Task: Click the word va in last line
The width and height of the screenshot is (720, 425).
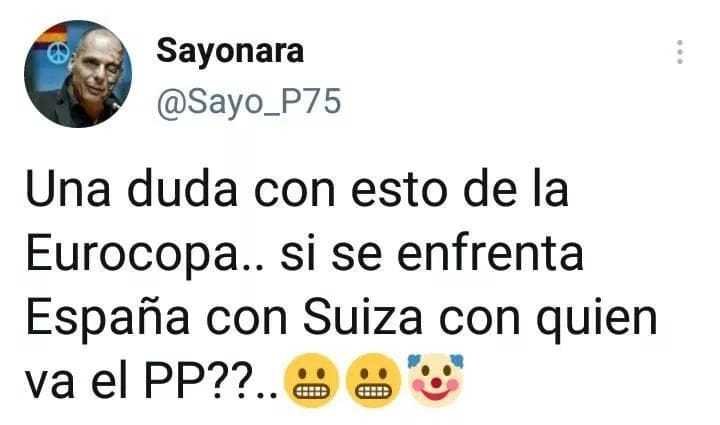Action: click(50, 385)
